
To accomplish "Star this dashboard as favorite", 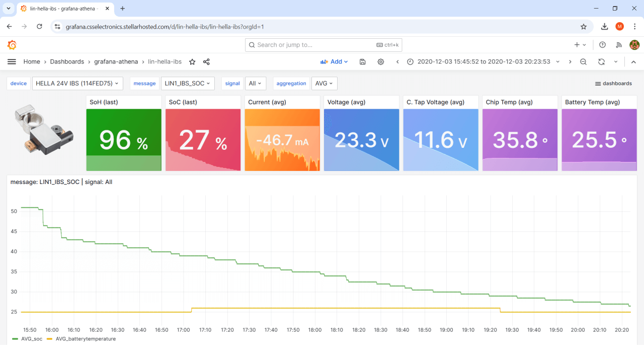I will coord(192,62).
